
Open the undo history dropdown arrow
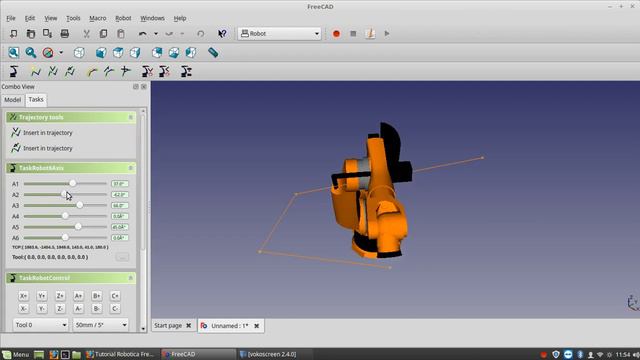(x=156, y=33)
